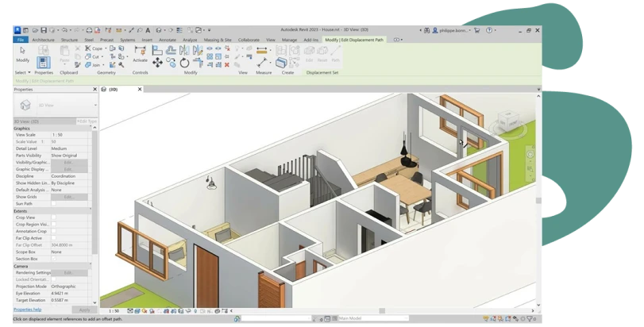Click the Text tool icon in quick access toolbar
644x327 pixels.
[x=148, y=30]
